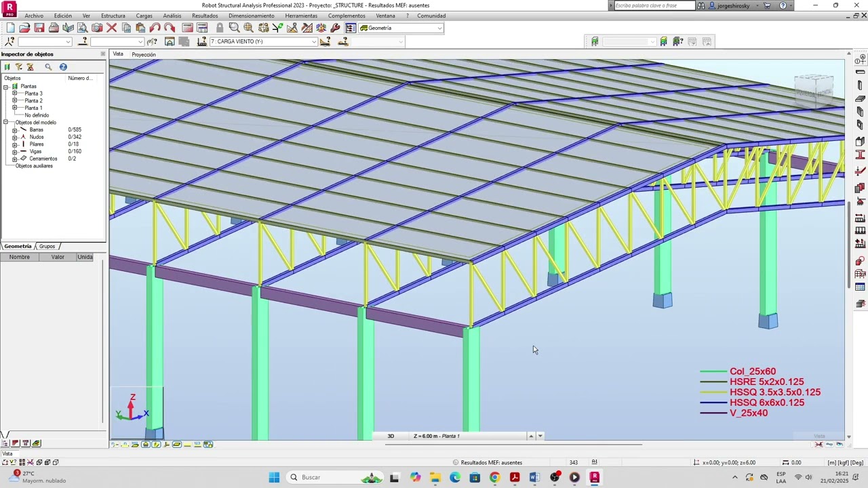This screenshot has height=488, width=868.
Task: Click the Valor column header in properties
Action: tap(58, 257)
